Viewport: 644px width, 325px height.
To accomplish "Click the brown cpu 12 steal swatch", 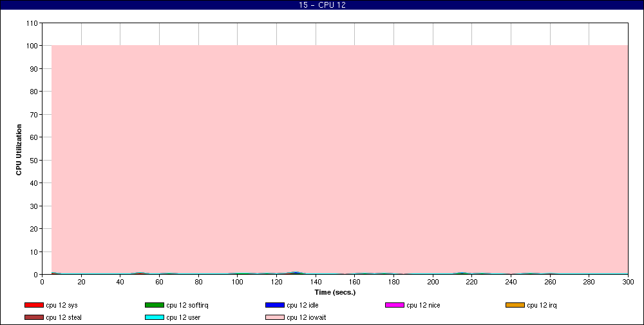I will click(34, 318).
